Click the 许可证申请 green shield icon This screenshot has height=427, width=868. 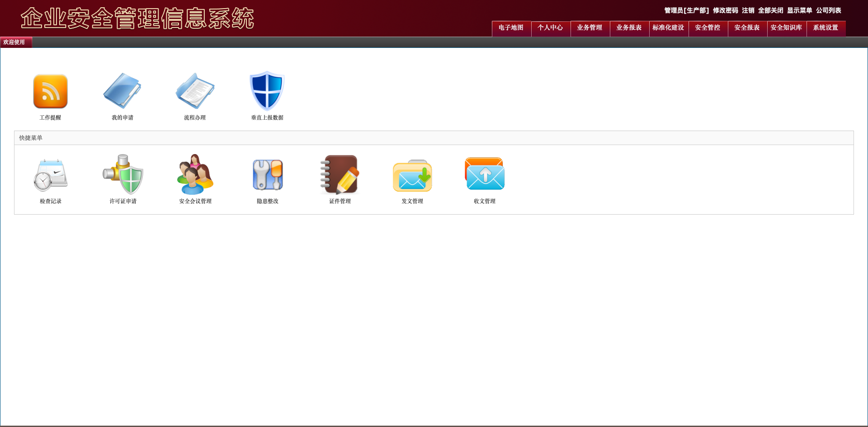123,175
